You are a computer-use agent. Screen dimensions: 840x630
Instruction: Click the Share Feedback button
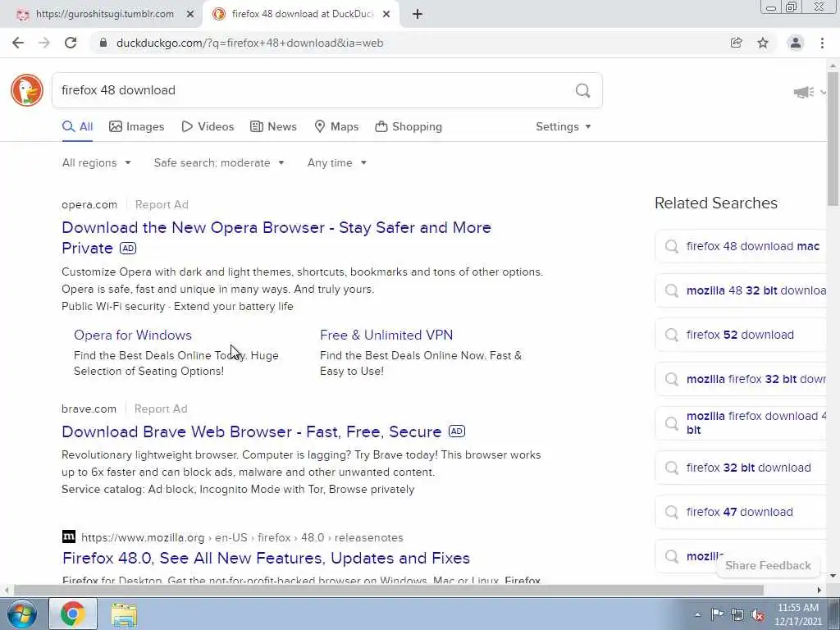tap(768, 566)
